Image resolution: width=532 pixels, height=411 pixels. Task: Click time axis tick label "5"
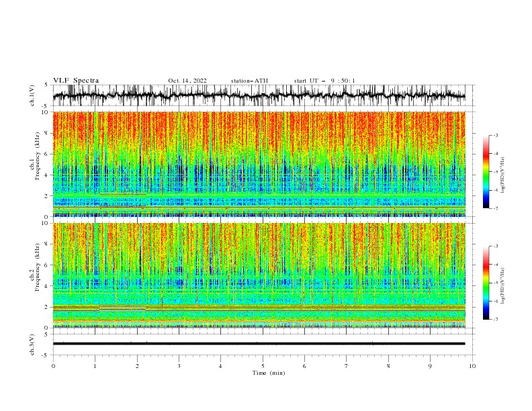tap(263, 366)
